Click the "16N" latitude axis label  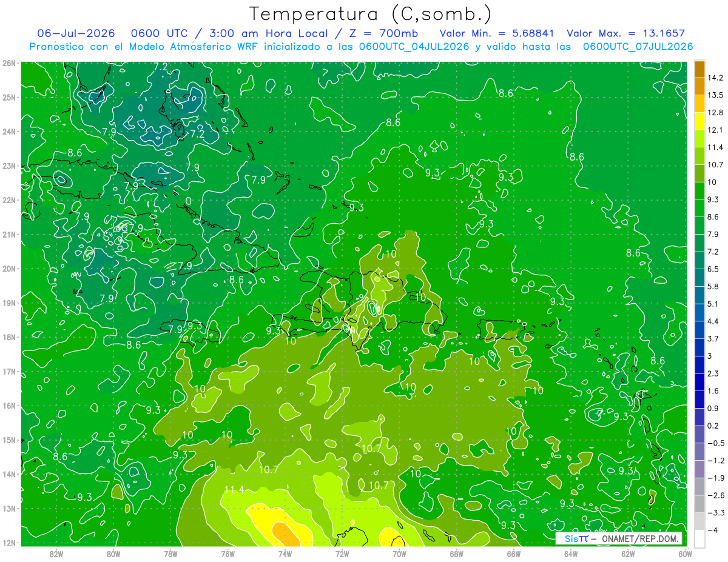pos(8,406)
